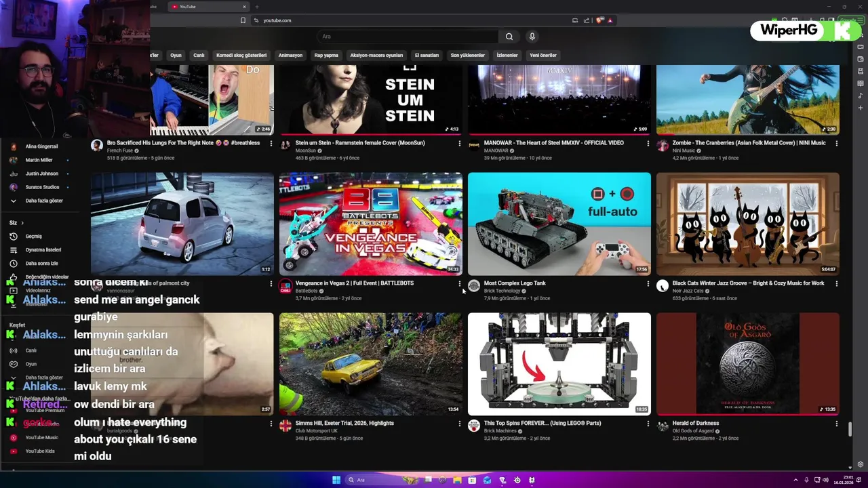This screenshot has width=868, height=488.
Task: Select the 'Yeni öneriler' filter chip
Action: (543, 56)
